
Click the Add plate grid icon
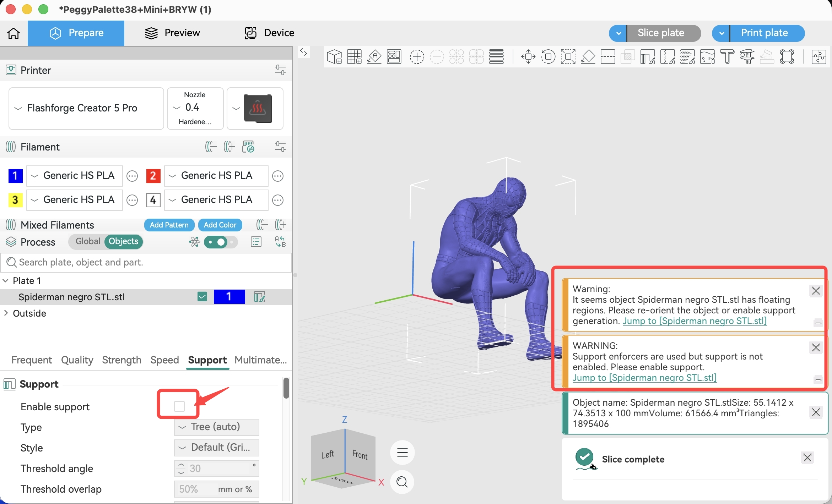[x=355, y=57]
